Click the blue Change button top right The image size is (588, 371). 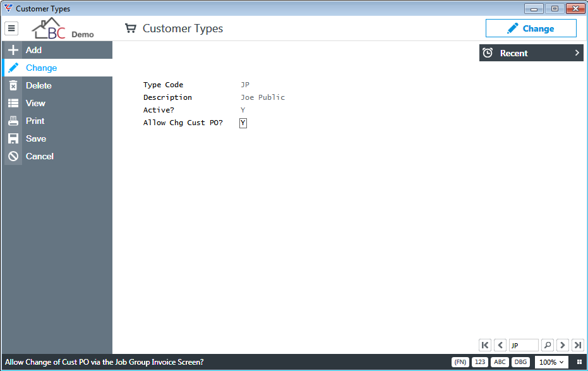(531, 28)
